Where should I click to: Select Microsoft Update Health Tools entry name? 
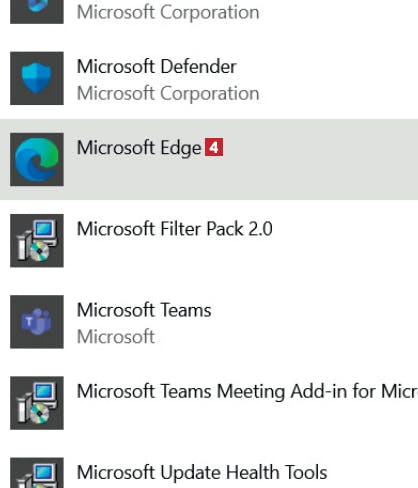202,472
